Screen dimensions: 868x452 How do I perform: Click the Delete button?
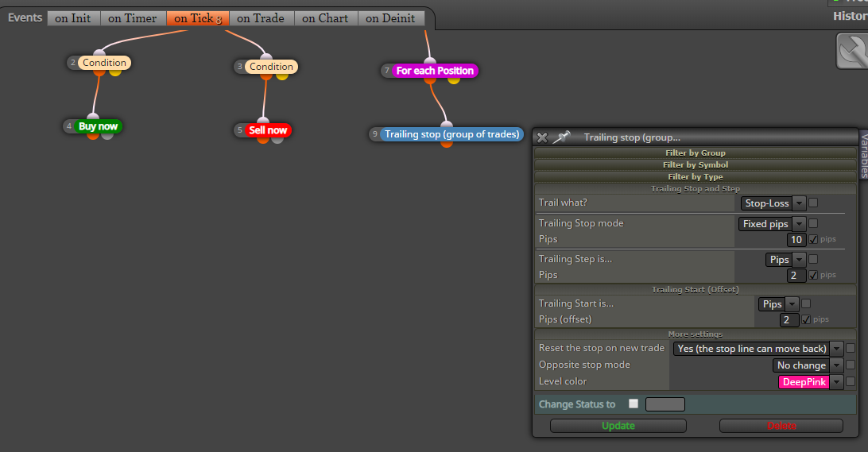pos(781,426)
